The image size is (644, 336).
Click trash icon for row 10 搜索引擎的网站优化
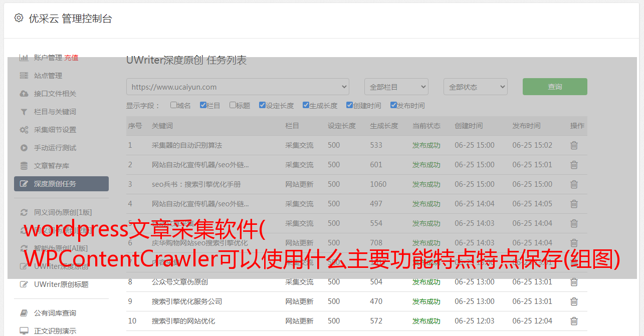click(x=574, y=321)
